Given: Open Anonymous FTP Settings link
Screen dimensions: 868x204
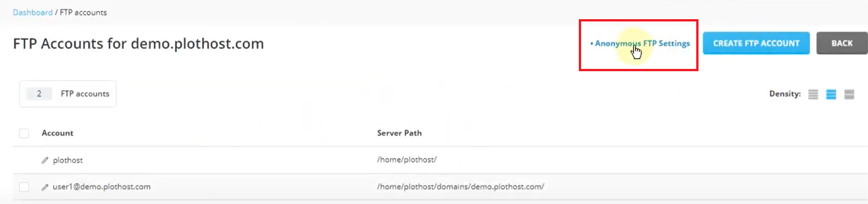Looking at the screenshot, I should pyautogui.click(x=640, y=43).
